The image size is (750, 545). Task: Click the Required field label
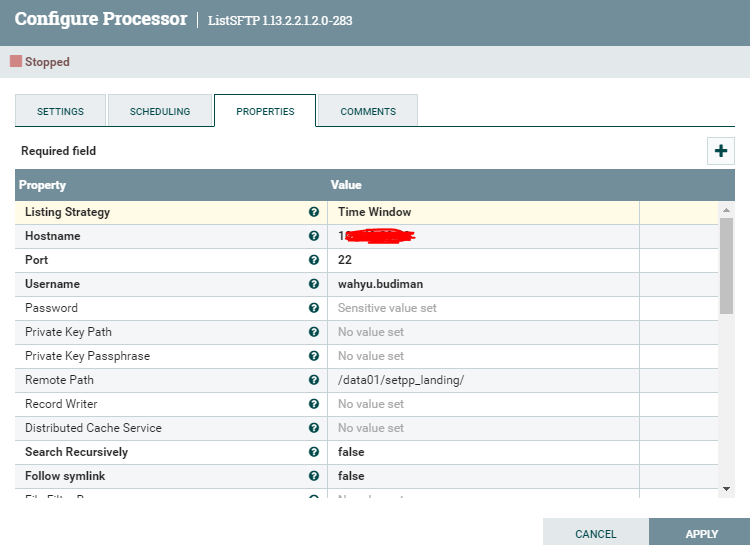pos(58,151)
